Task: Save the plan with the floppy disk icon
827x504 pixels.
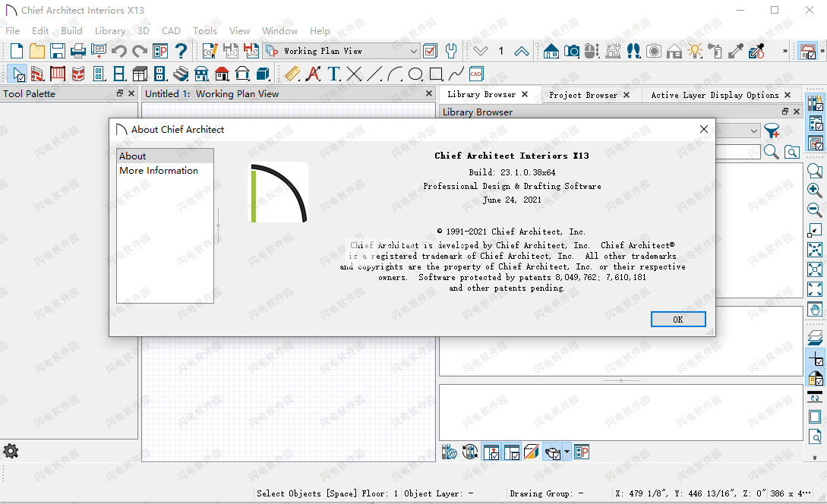Action: coord(58,51)
